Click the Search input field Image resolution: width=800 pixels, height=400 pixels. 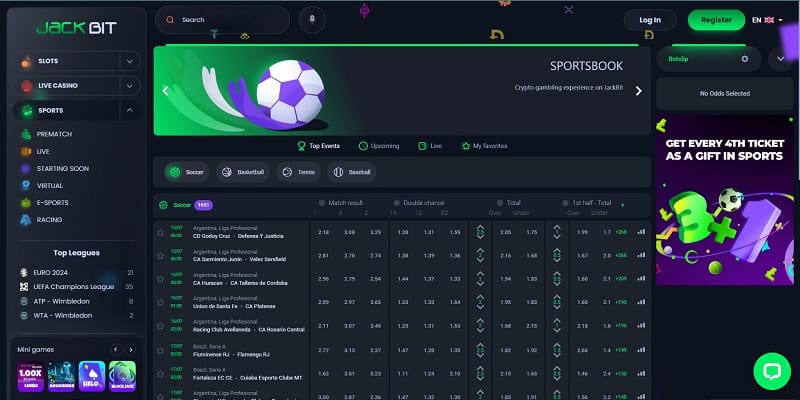(222, 20)
